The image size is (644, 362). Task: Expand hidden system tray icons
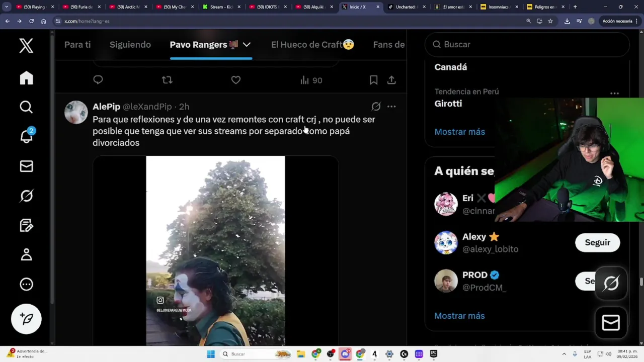click(x=564, y=354)
